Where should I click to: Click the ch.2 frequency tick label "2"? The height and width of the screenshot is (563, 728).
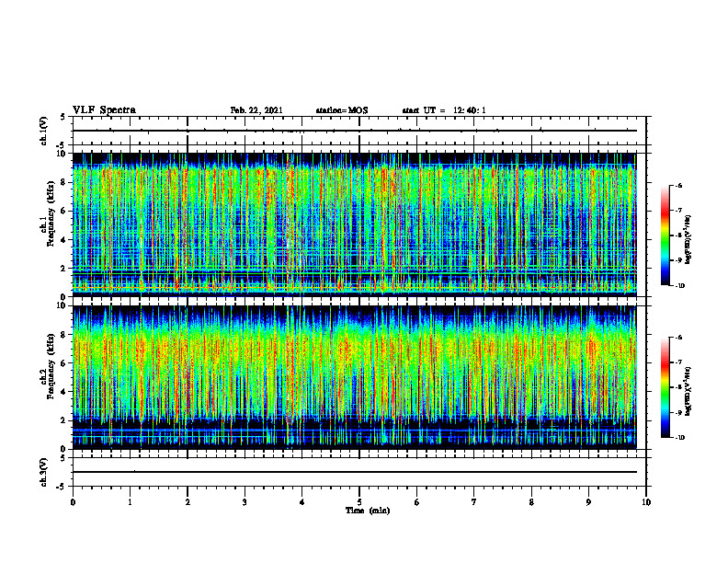[64, 420]
